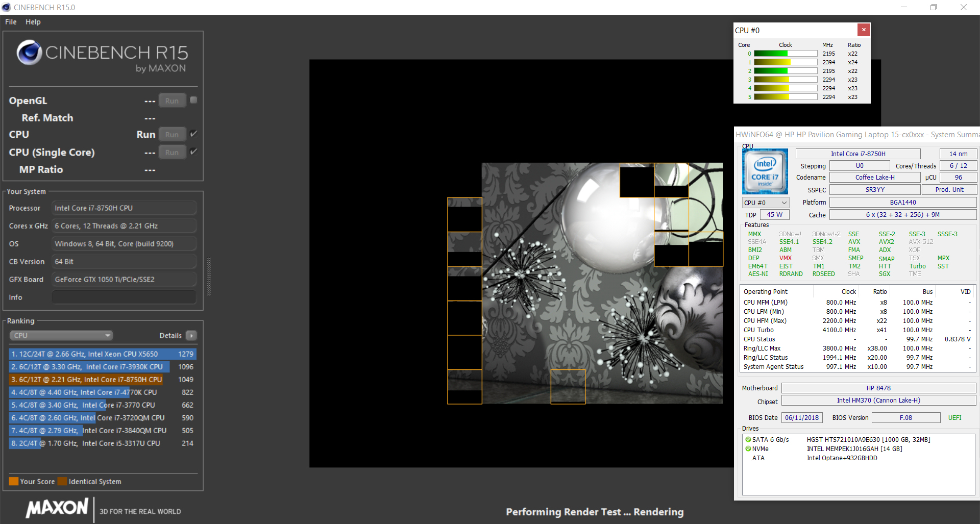Click the Your Score orange color swatch
The width and height of the screenshot is (980, 524).
tap(14, 481)
